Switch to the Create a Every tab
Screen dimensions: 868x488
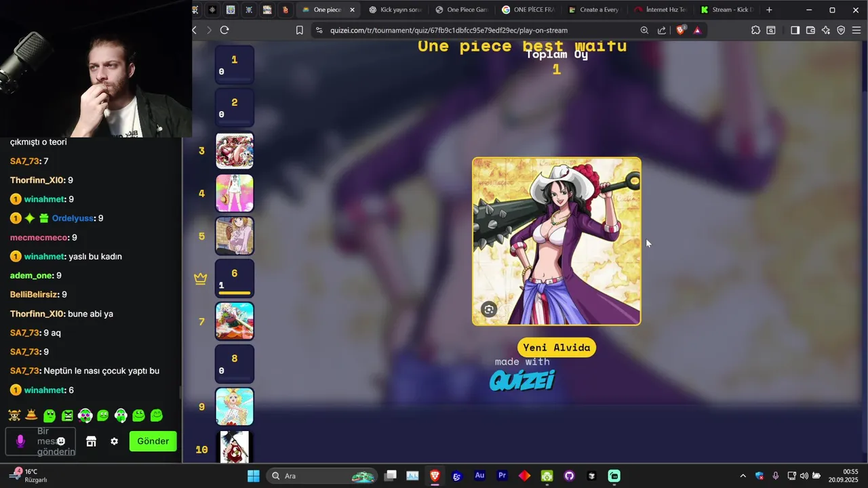pyautogui.click(x=594, y=9)
